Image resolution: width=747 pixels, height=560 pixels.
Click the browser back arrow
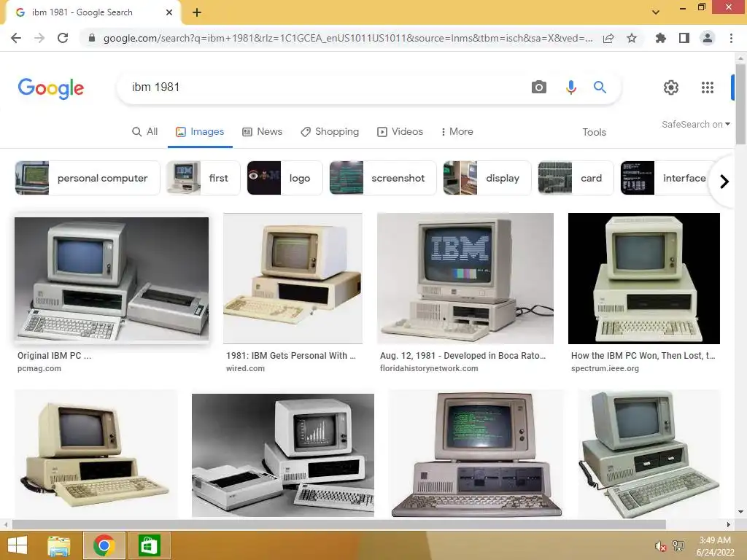(x=16, y=38)
